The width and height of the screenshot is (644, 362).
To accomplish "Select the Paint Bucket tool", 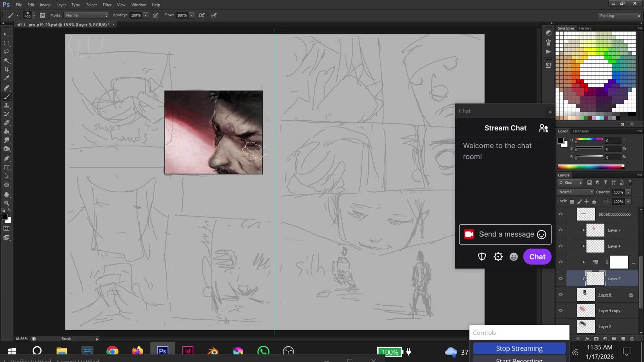I will tap(7, 132).
